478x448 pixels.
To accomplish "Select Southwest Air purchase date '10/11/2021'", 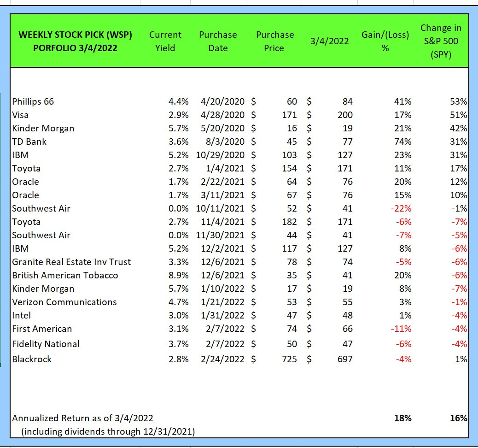I will pyautogui.click(x=220, y=208).
